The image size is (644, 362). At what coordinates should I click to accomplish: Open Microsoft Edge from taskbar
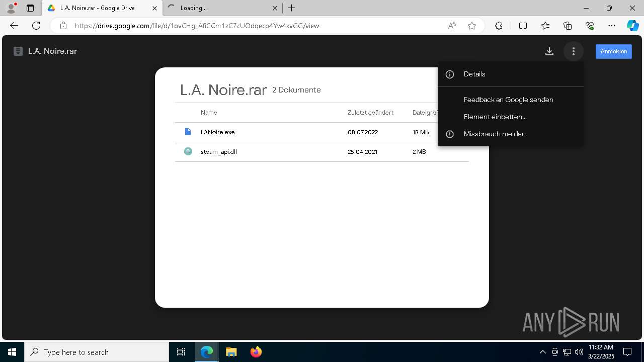tap(207, 352)
